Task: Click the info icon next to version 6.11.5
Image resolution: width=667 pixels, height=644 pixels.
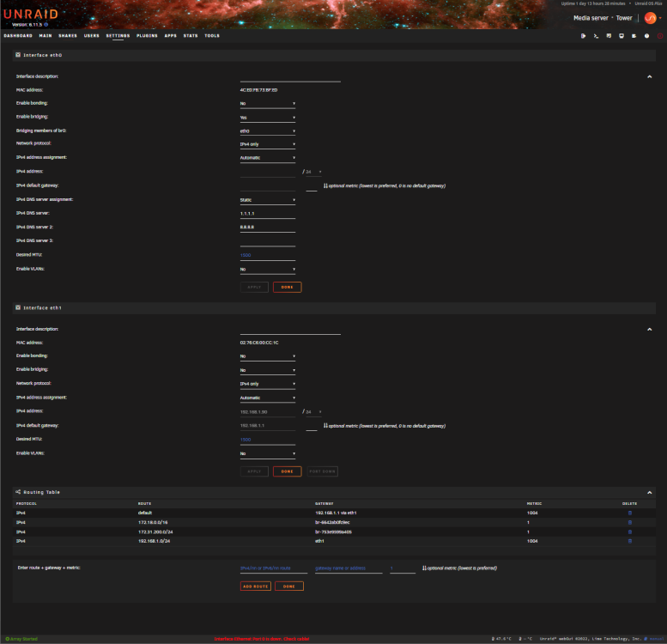Action: click(46, 25)
